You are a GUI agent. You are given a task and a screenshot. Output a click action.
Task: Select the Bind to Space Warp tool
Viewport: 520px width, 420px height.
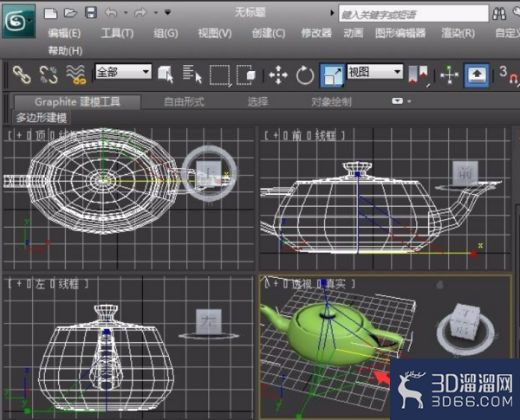76,74
